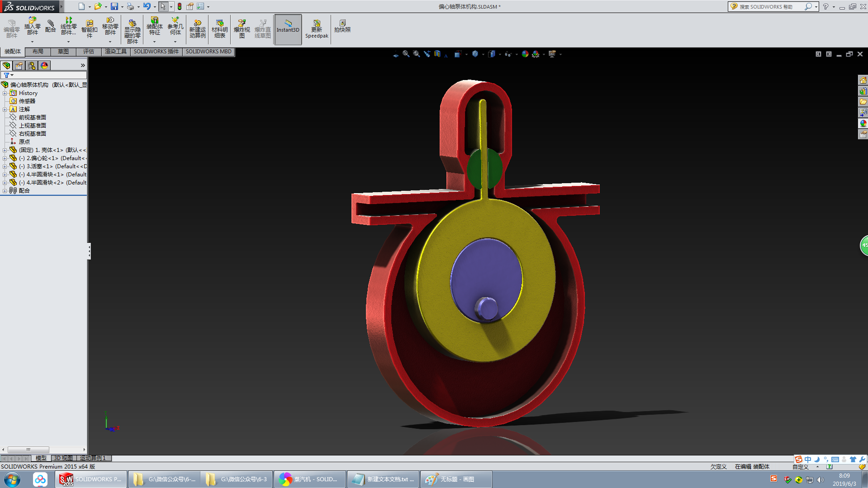Switch to the 布局 tab
The width and height of the screenshot is (868, 488).
tap(38, 52)
